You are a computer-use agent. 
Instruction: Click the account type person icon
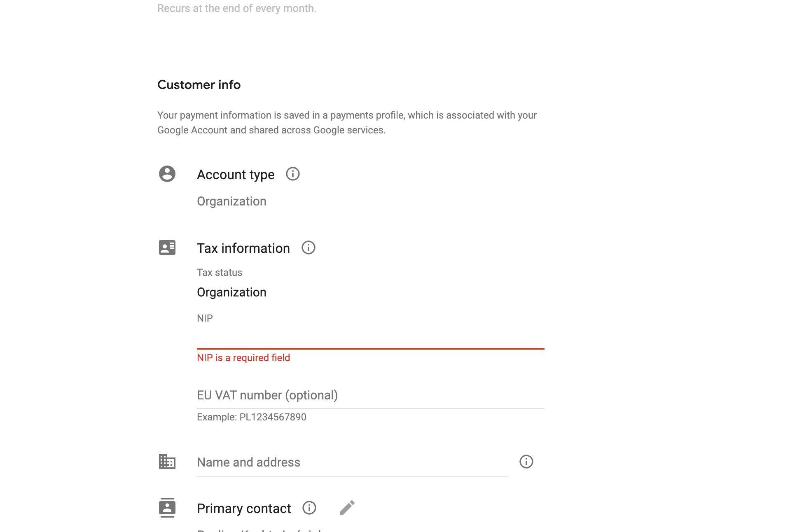[167, 174]
